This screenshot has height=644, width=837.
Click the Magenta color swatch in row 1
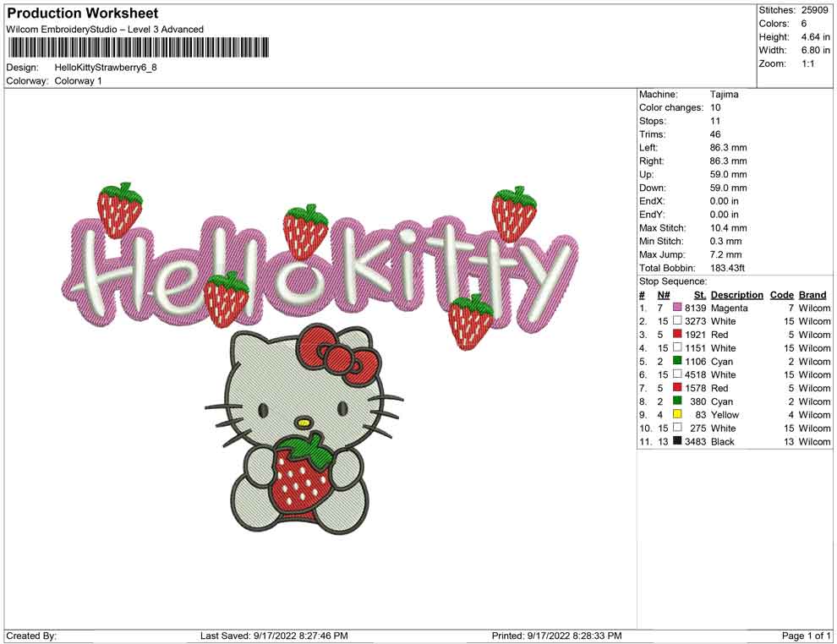(677, 308)
